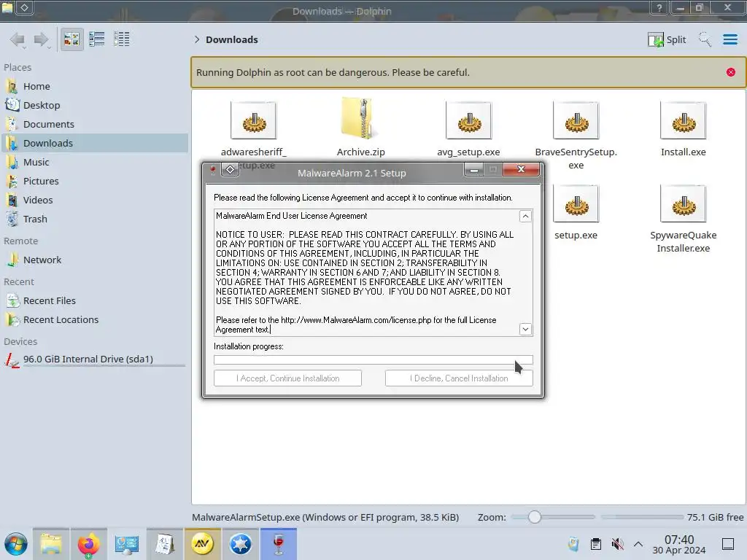Switch to Compact view mode
This screenshot has width=747, height=560.
point(97,39)
